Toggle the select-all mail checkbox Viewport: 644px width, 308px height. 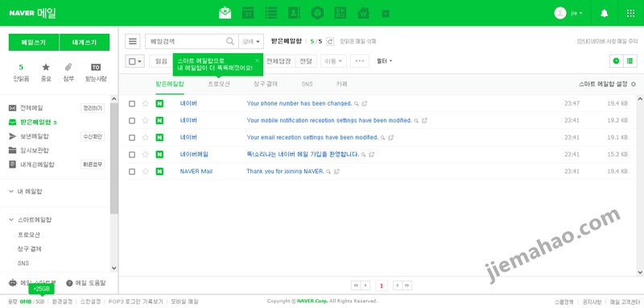tap(132, 61)
